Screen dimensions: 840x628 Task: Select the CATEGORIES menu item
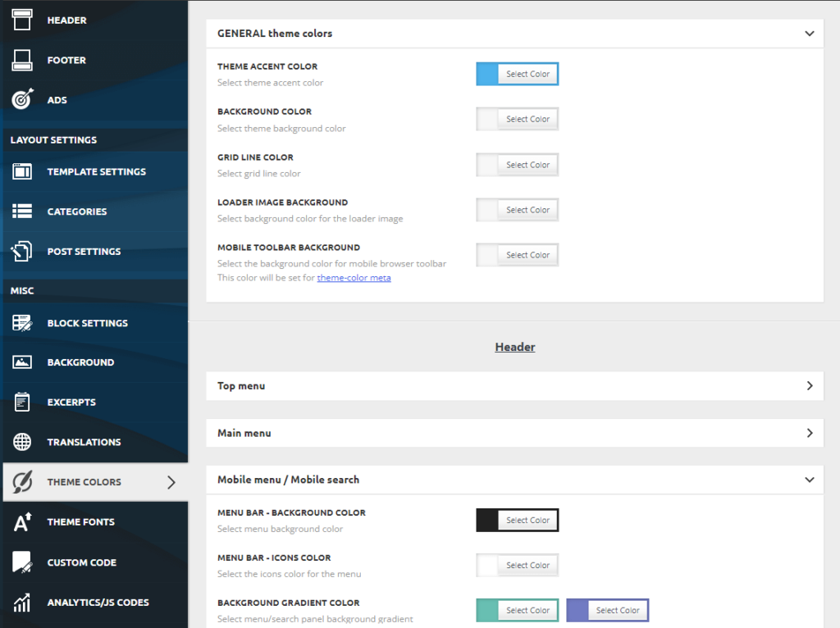95,212
